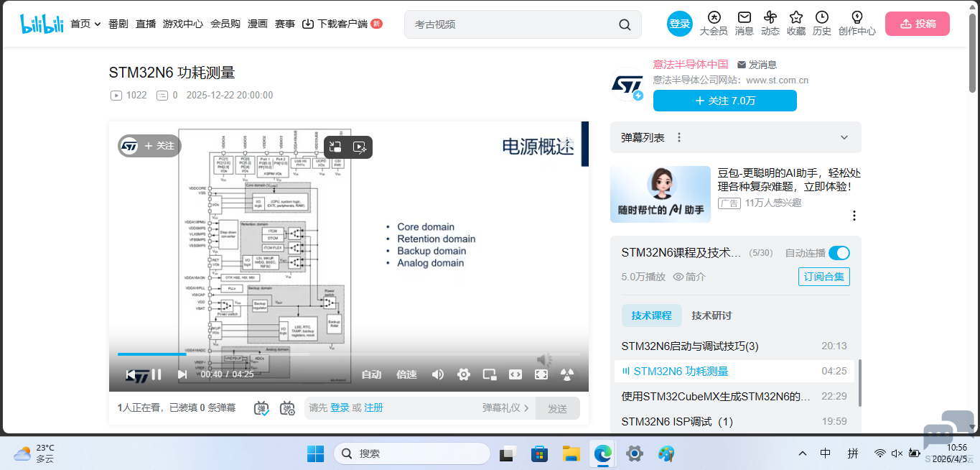
Task: Click the search magnifier icon
Action: tap(625, 24)
